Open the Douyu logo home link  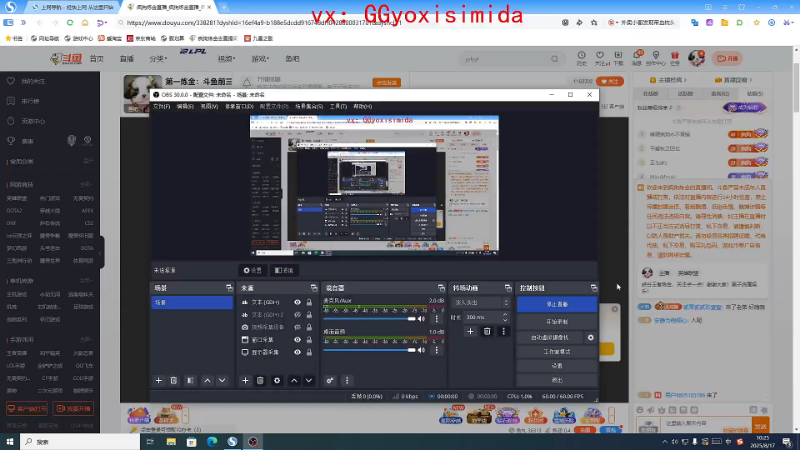tap(66, 59)
